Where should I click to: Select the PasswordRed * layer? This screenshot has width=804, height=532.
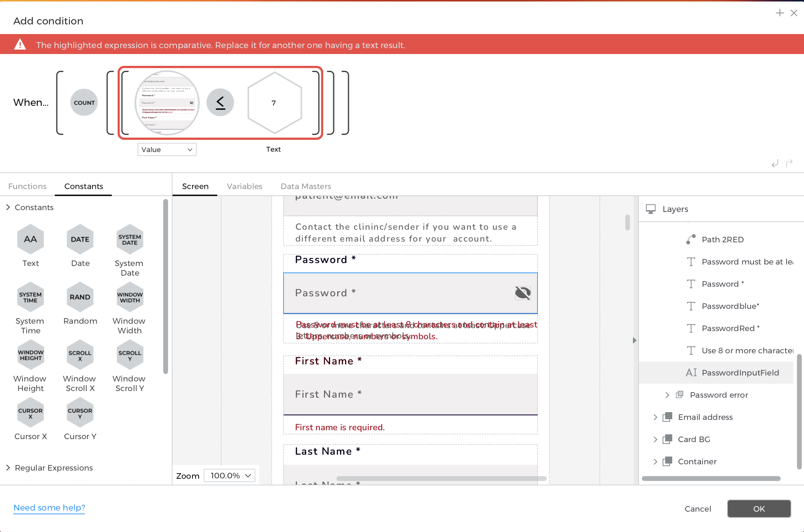point(730,328)
